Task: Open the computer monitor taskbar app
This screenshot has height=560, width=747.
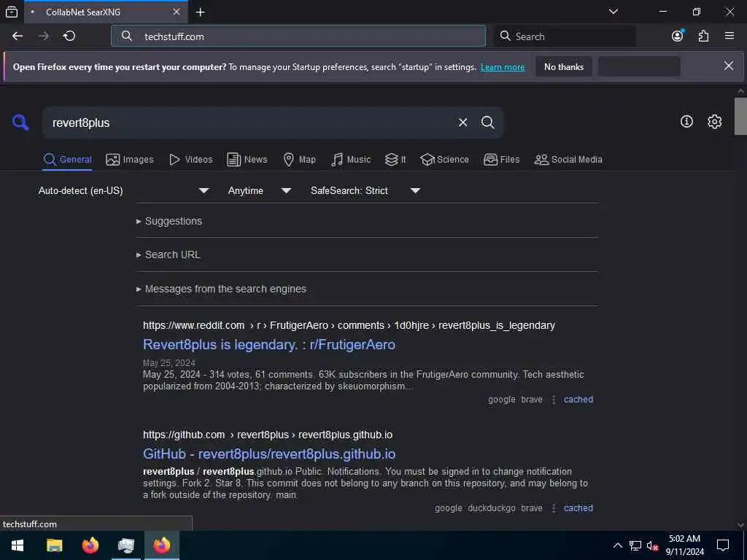Action: (125, 545)
